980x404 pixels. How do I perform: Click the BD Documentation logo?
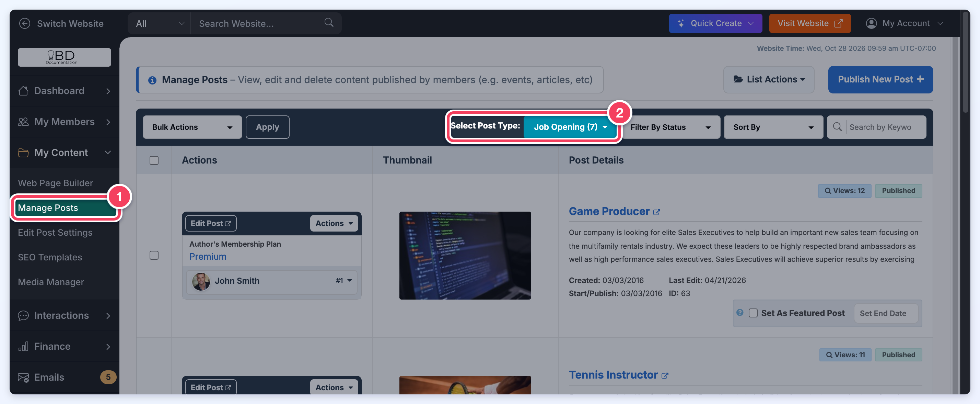pos(64,57)
